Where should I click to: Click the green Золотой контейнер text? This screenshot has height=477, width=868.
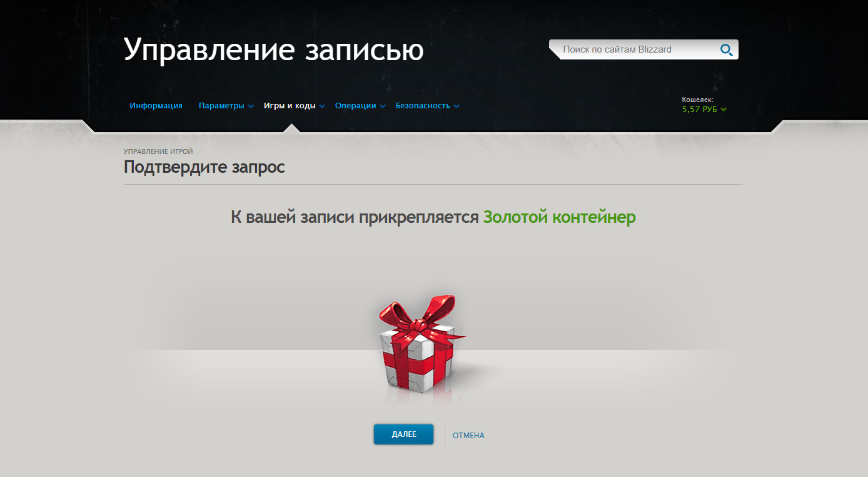pyautogui.click(x=560, y=218)
